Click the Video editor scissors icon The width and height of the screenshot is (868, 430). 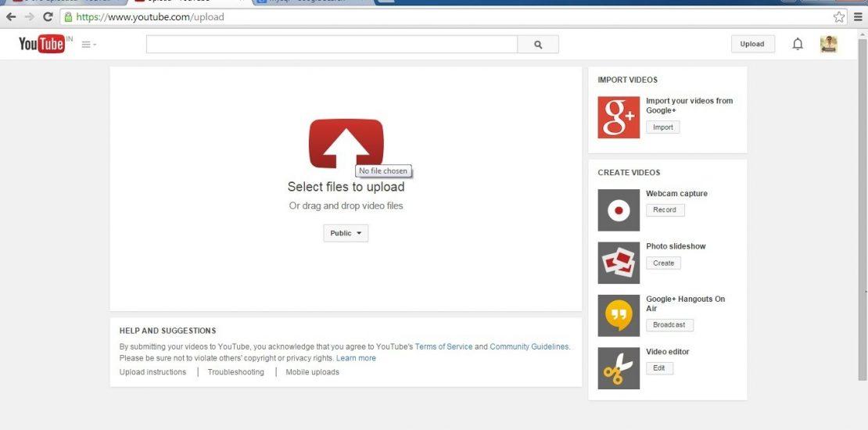click(x=619, y=368)
